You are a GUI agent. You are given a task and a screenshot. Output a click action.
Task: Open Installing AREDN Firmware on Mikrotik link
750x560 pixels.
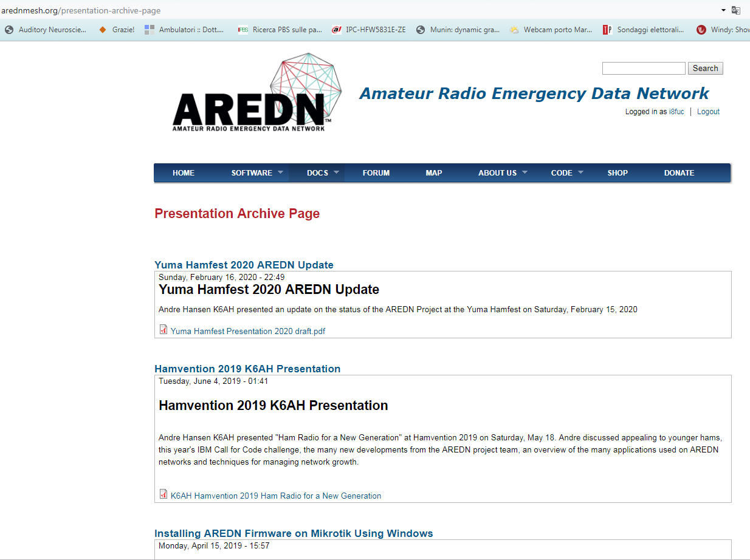point(294,533)
